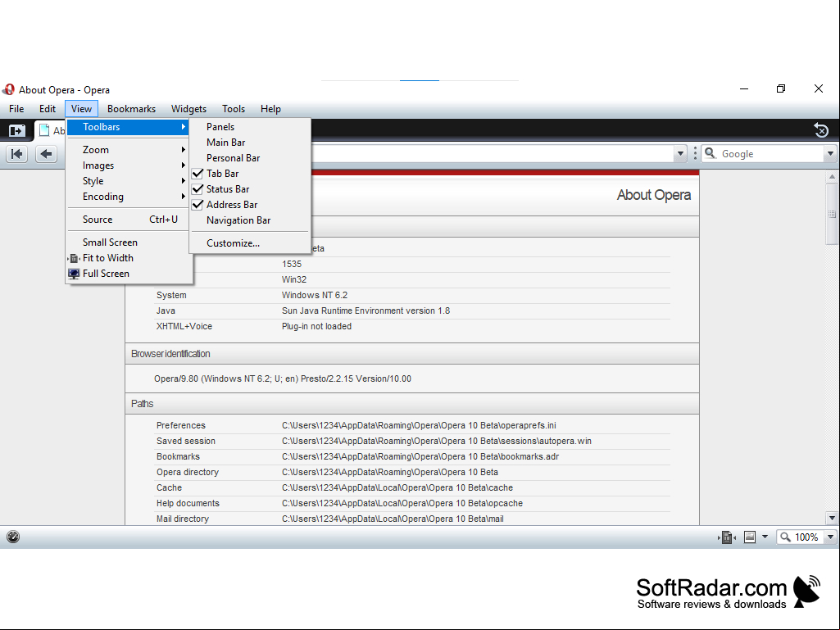
Task: Open the Widgets menu
Action: click(x=188, y=109)
